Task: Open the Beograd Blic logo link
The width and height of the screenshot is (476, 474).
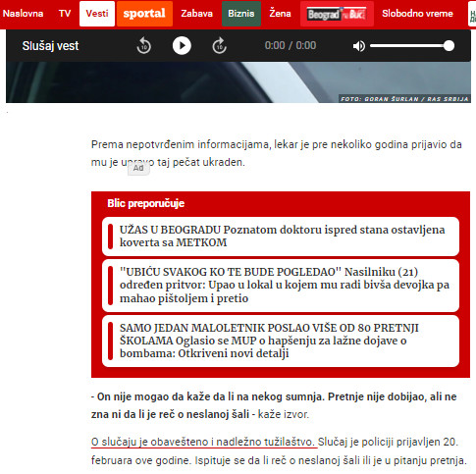Action: click(337, 14)
